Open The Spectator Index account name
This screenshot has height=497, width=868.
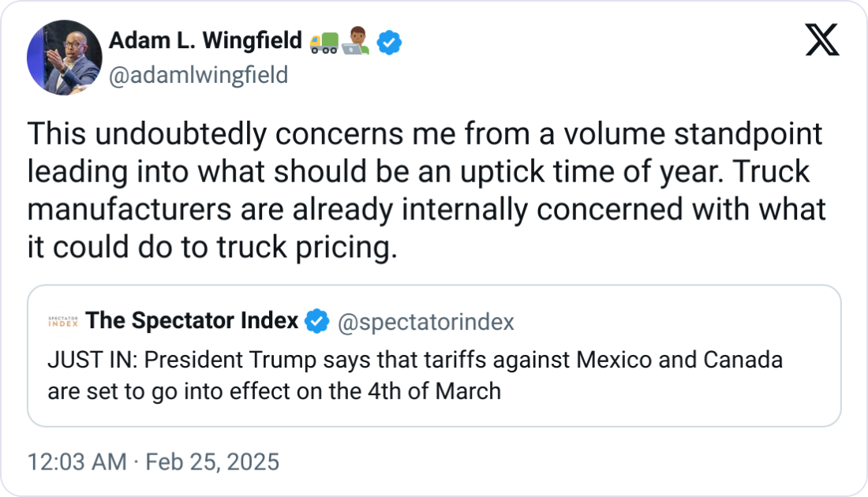coord(192,321)
